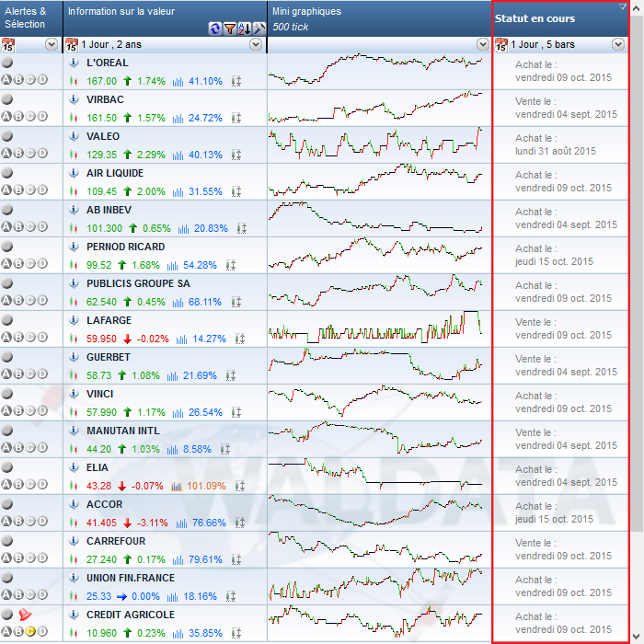Toggle selection list D for ELIA
Screen dimensions: 644x644
tap(42, 484)
